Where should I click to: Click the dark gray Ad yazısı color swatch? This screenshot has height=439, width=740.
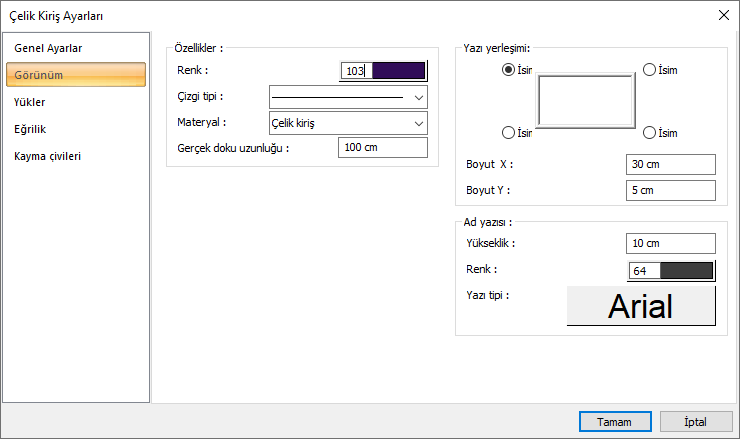point(686,270)
